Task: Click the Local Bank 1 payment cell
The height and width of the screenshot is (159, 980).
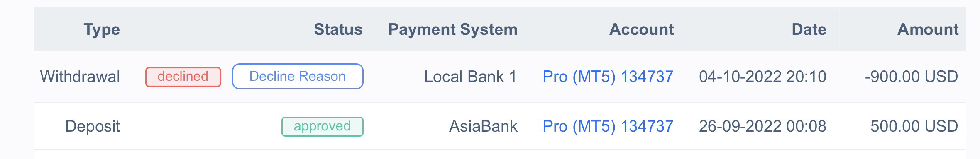Action: coord(470,77)
